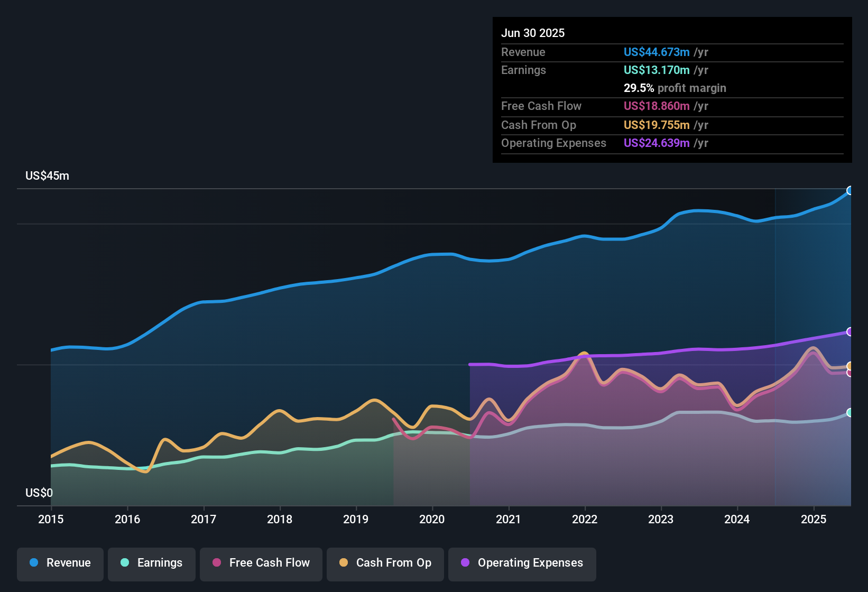Click the 2020 x-axis label
This screenshot has width=868, height=592.
[x=432, y=520]
